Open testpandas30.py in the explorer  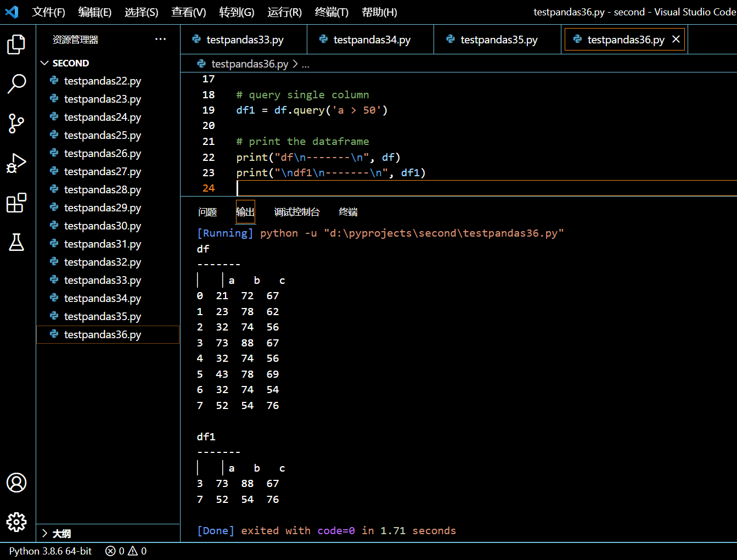point(108,226)
